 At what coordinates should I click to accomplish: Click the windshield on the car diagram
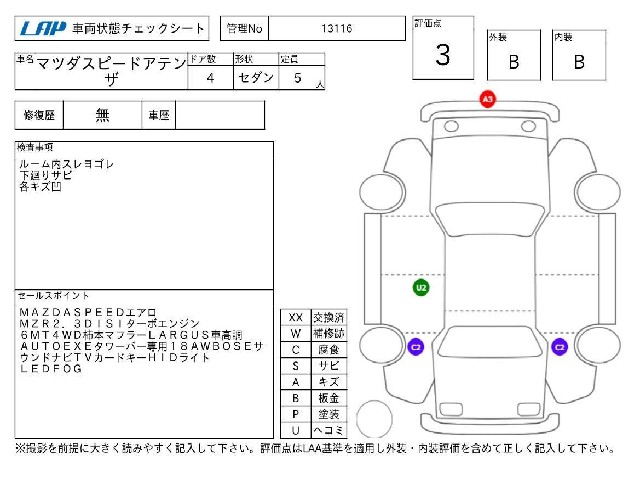point(490,220)
